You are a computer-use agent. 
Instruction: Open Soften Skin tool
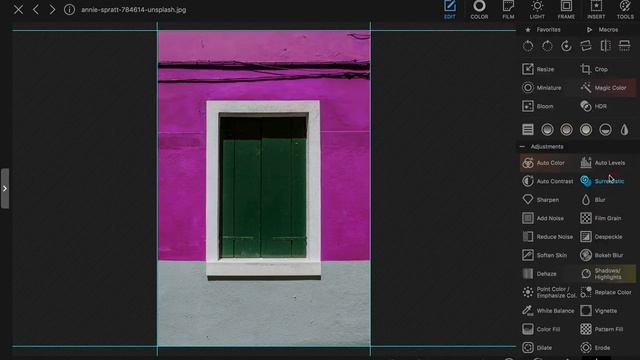544,255
